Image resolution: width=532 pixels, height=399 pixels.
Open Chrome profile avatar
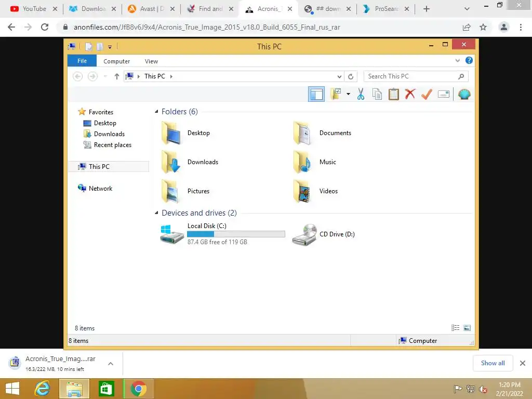(x=504, y=27)
